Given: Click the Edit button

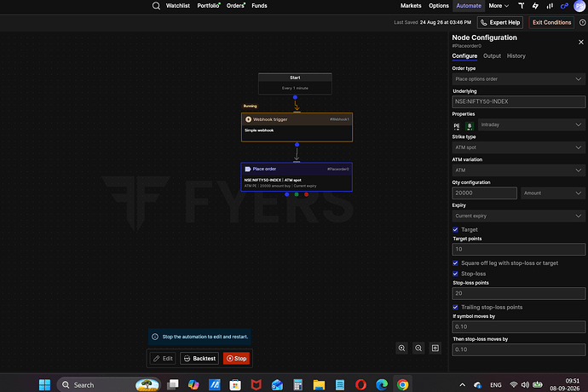Looking at the screenshot, I should pos(163,359).
